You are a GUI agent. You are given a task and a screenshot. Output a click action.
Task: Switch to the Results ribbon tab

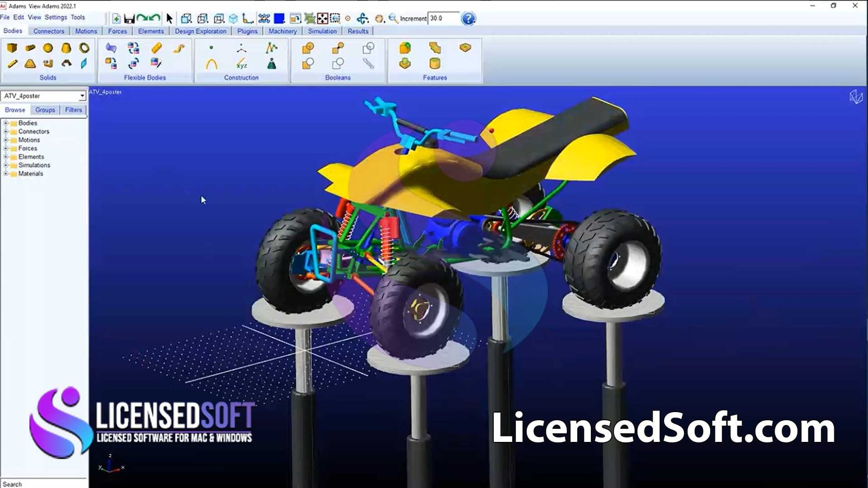[x=358, y=31]
